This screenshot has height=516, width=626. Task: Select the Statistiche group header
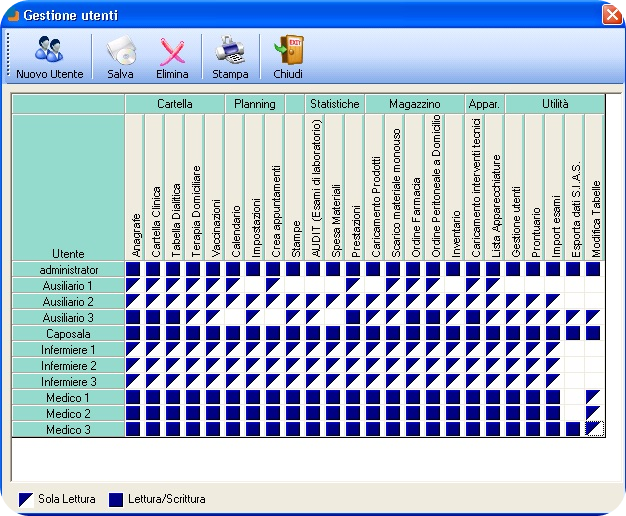[335, 104]
